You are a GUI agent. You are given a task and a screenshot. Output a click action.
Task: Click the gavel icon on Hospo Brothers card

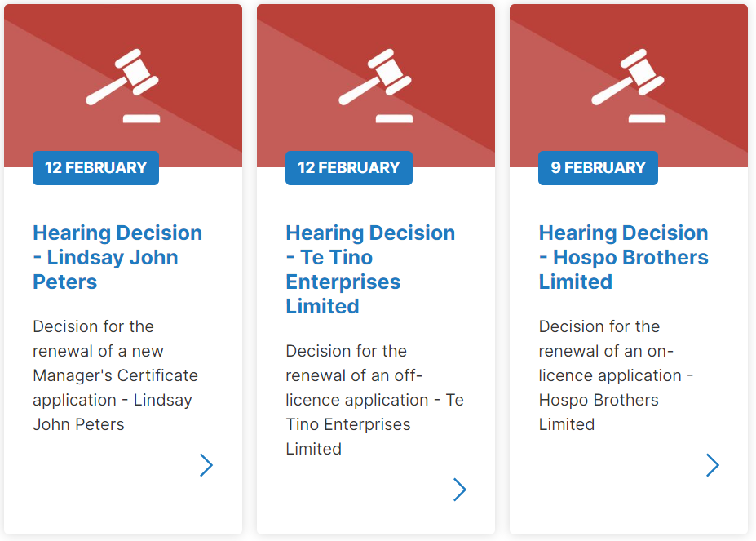628,86
